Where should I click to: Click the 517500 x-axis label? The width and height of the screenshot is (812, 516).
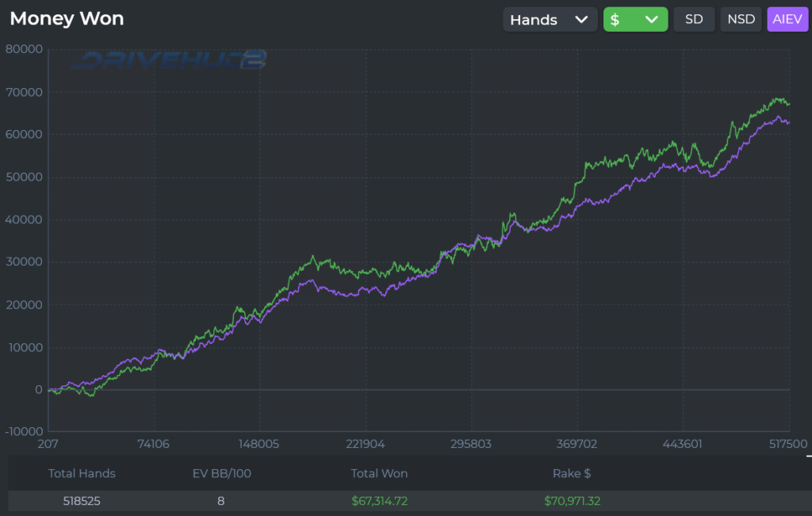point(788,444)
